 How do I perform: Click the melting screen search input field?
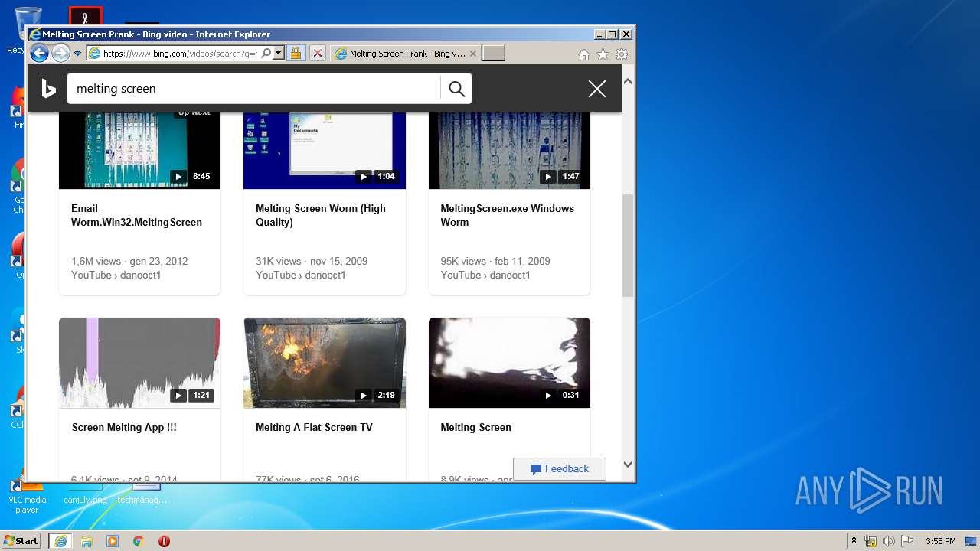pyautogui.click(x=255, y=89)
